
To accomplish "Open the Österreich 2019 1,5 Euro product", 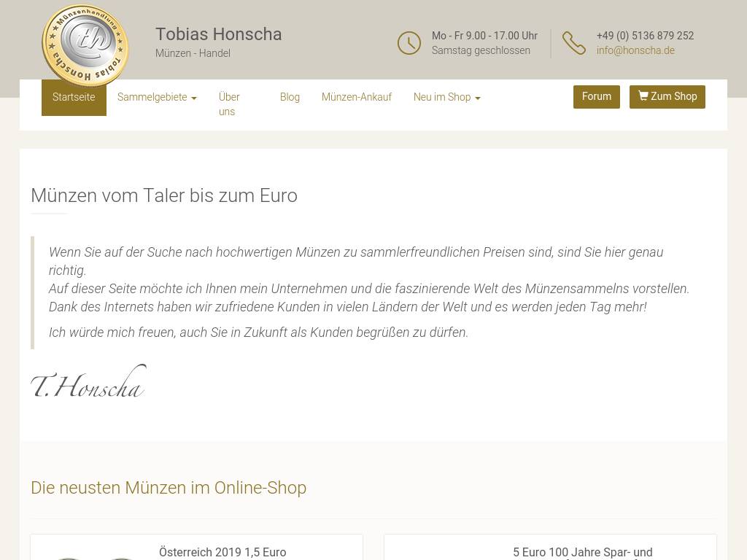I will [x=222, y=552].
